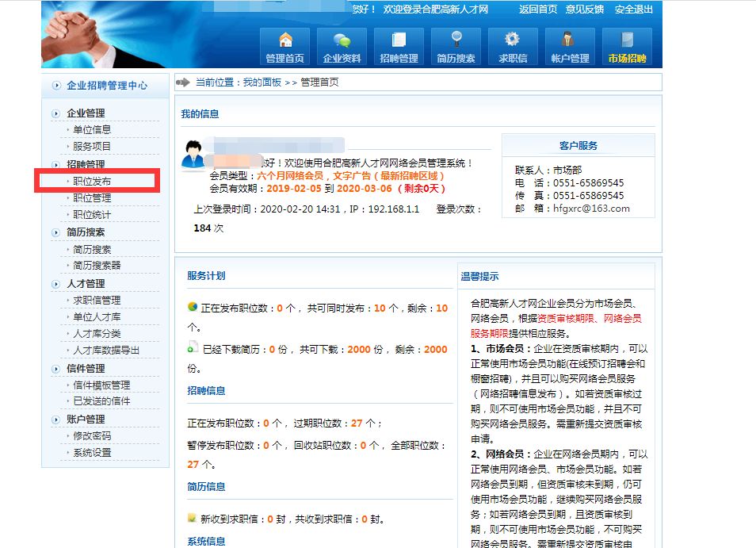Image resolution: width=756 pixels, height=548 pixels.
Task: Select 职位管理 in the sidebar
Action: coord(92,198)
